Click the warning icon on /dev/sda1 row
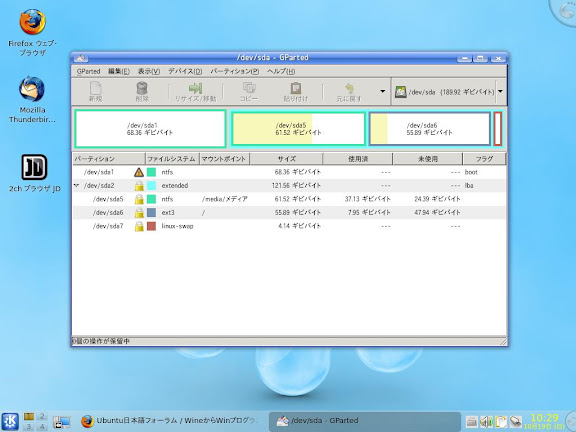This screenshot has height=432, width=576. coord(139,172)
